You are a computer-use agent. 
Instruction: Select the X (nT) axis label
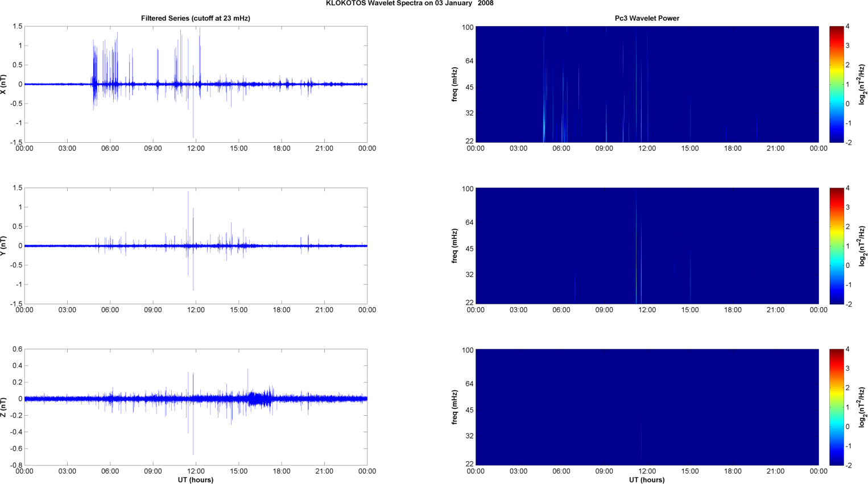(x=4, y=84)
